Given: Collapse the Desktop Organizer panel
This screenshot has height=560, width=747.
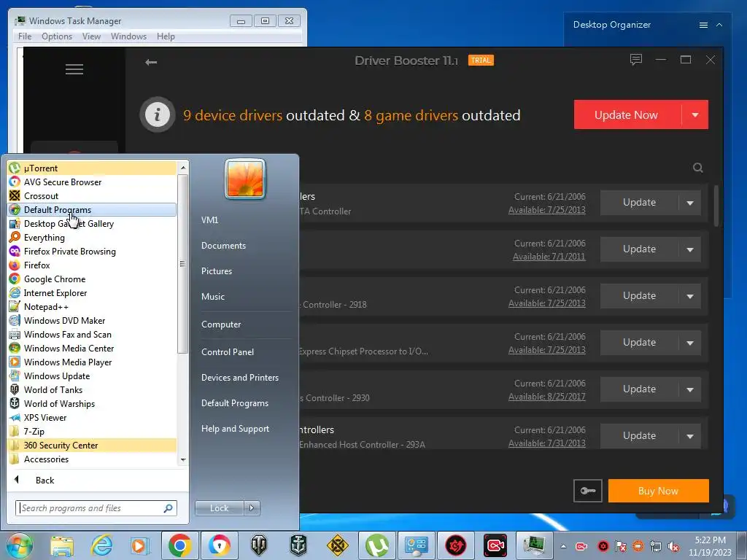Looking at the screenshot, I should tap(719, 25).
